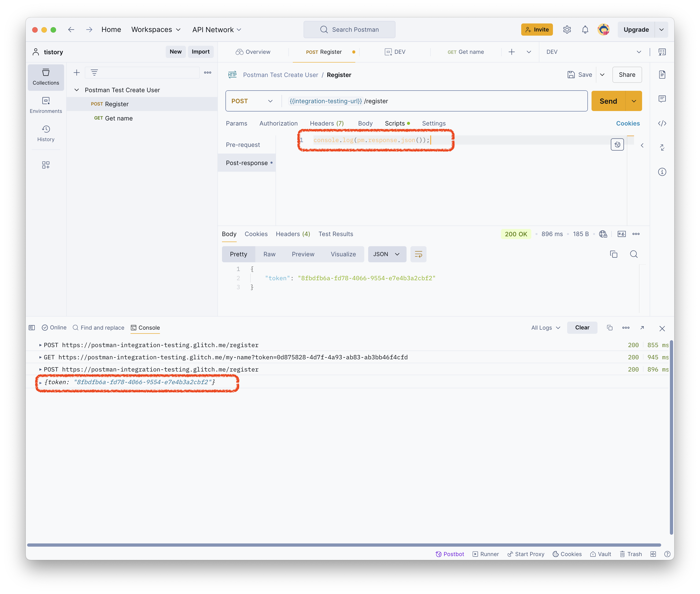The image size is (700, 594).
Task: Open the Postbot assistant
Action: [450, 554]
